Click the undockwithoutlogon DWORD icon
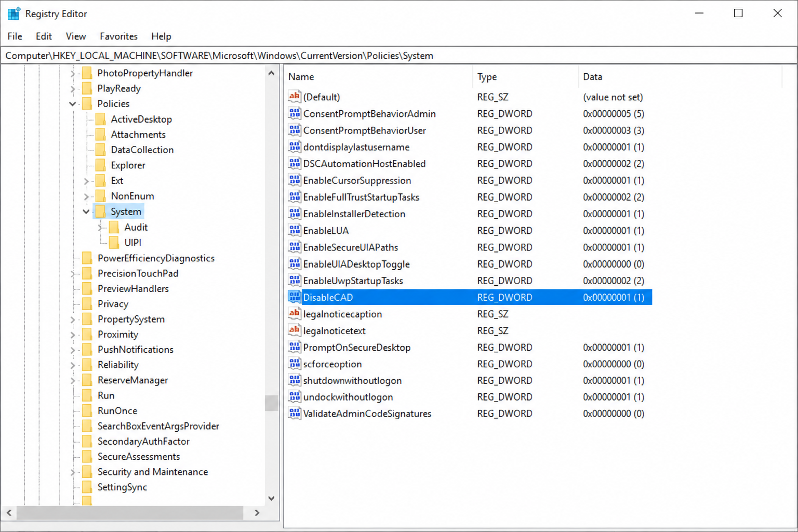This screenshot has height=532, width=798. pyautogui.click(x=295, y=397)
